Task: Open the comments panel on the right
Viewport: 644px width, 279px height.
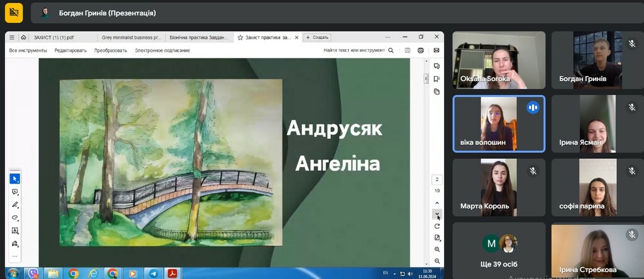Action: click(436, 66)
